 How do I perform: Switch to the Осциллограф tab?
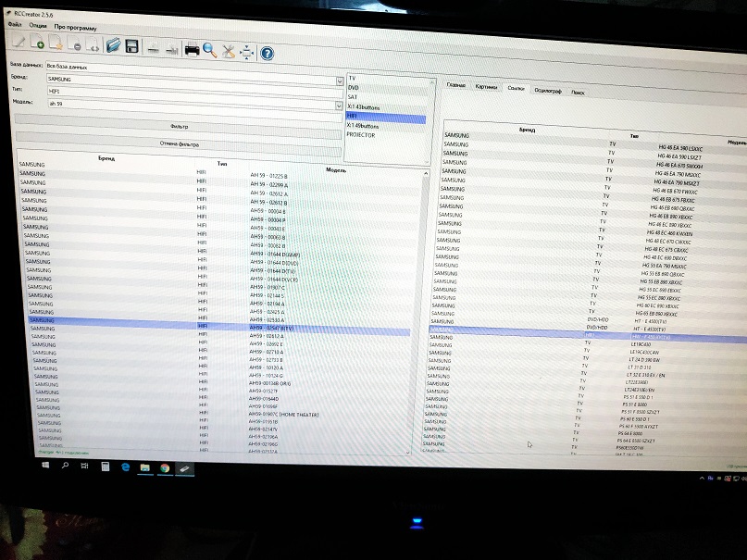click(548, 91)
